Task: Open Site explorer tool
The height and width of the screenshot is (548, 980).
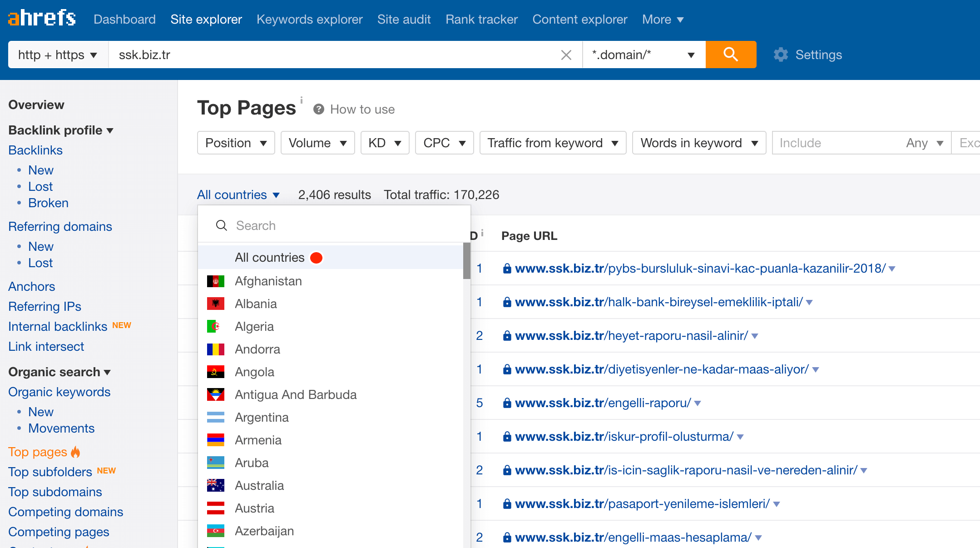Action: click(x=207, y=19)
